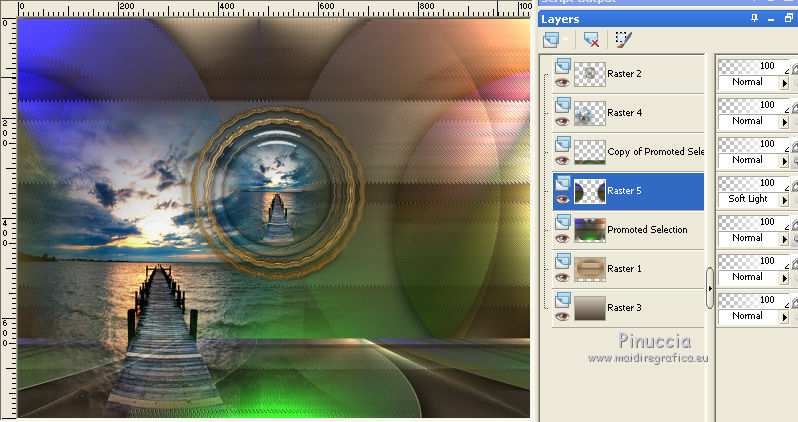798x422 pixels.
Task: Click the Layers panel pane-splitter arrow
Action: coord(710,289)
